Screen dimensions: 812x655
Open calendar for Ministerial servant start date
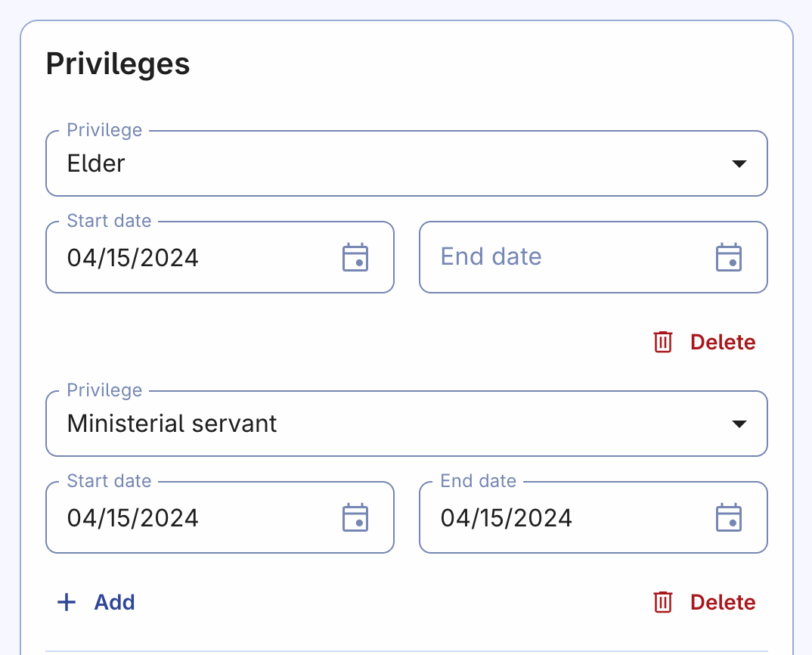click(x=355, y=517)
